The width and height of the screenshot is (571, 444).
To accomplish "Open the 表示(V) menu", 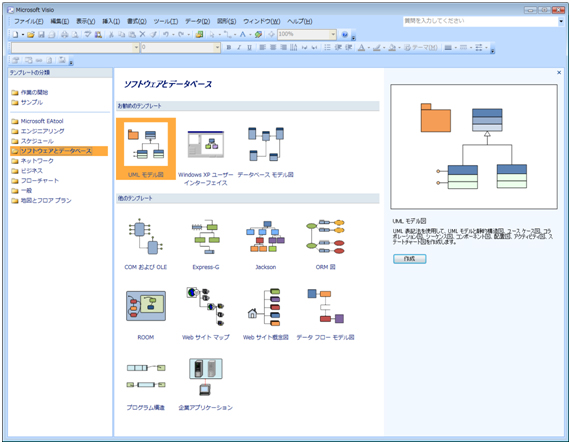I will click(x=86, y=21).
